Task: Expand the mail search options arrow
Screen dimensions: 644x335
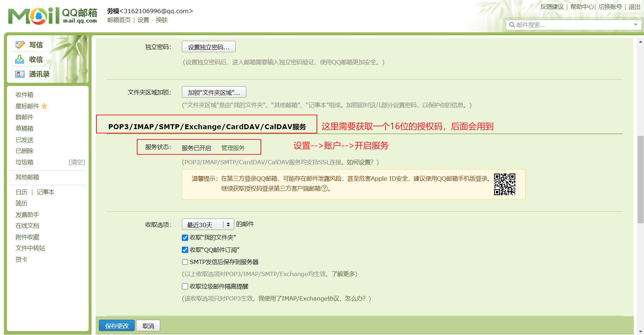Action: click(636, 25)
